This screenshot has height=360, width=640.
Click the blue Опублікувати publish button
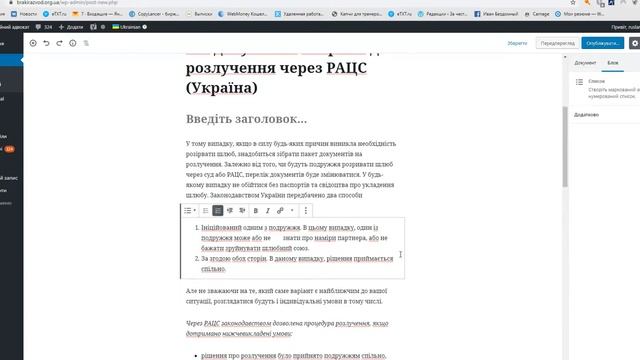(603, 43)
